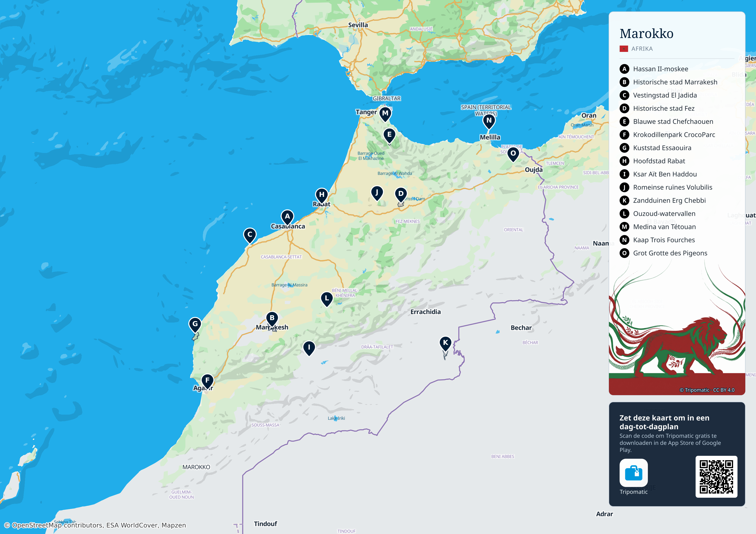Select legend entry Blauwe stad Chefchaouen

(673, 122)
